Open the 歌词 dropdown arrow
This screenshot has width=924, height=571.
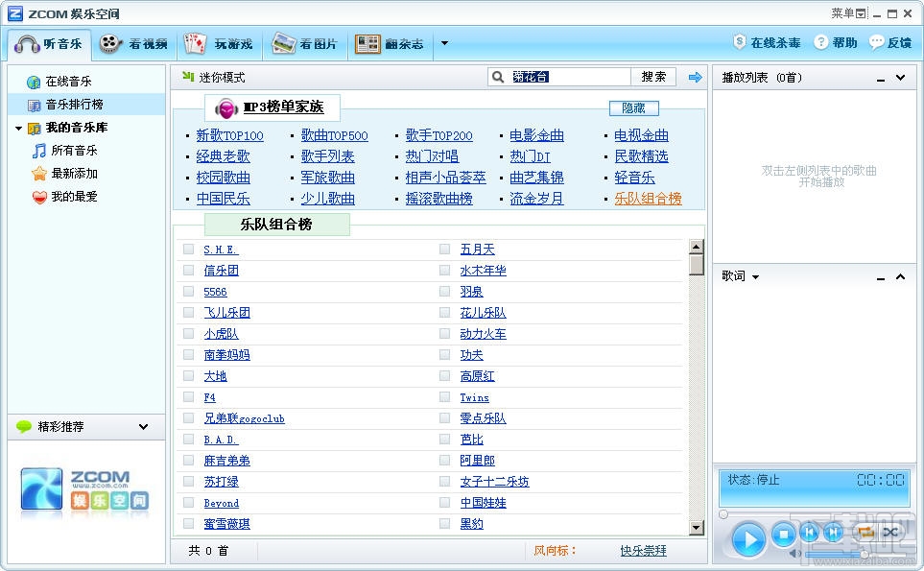[755, 277]
